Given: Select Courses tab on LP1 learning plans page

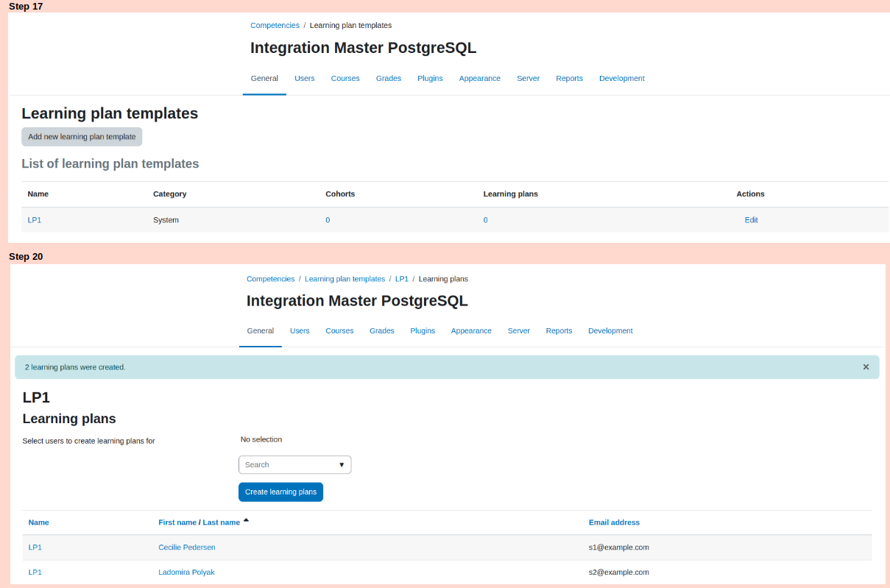Looking at the screenshot, I should click(x=339, y=331).
